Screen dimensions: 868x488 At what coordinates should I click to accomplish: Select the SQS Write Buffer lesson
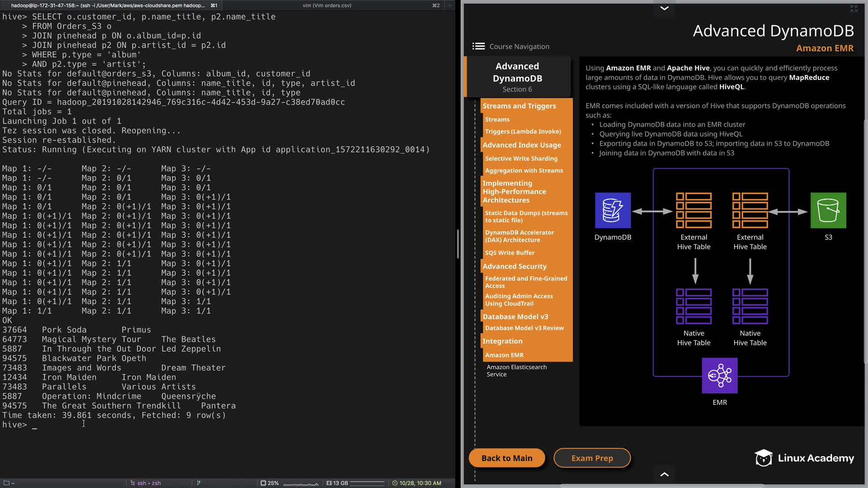[x=509, y=253]
